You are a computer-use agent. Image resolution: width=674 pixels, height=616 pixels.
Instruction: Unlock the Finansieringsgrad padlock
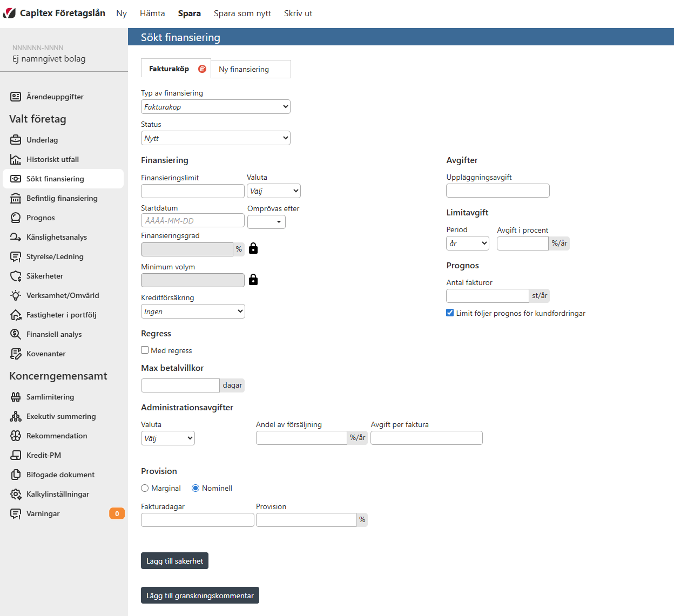[x=253, y=248]
